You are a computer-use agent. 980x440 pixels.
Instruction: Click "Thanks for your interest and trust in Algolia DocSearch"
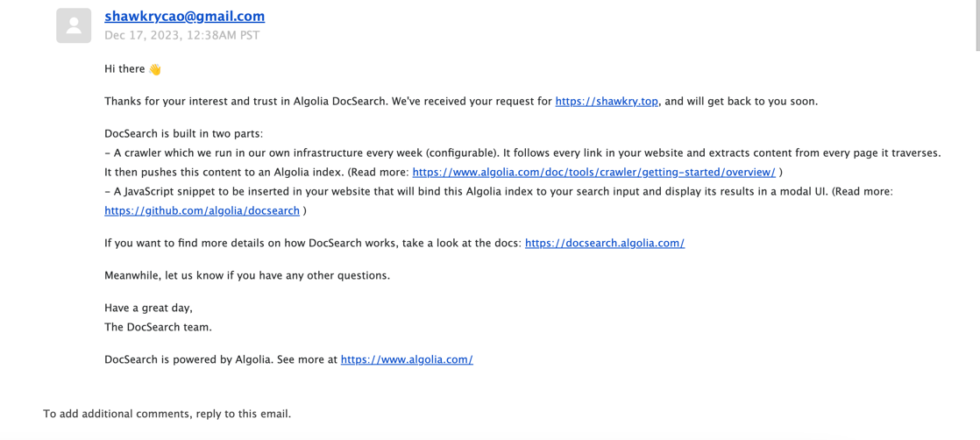(x=246, y=102)
